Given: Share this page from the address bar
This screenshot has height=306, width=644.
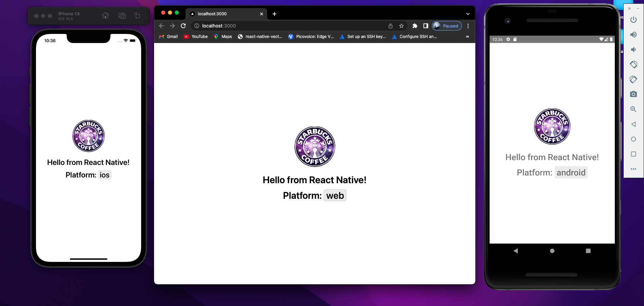Looking at the screenshot, I should coord(391,26).
